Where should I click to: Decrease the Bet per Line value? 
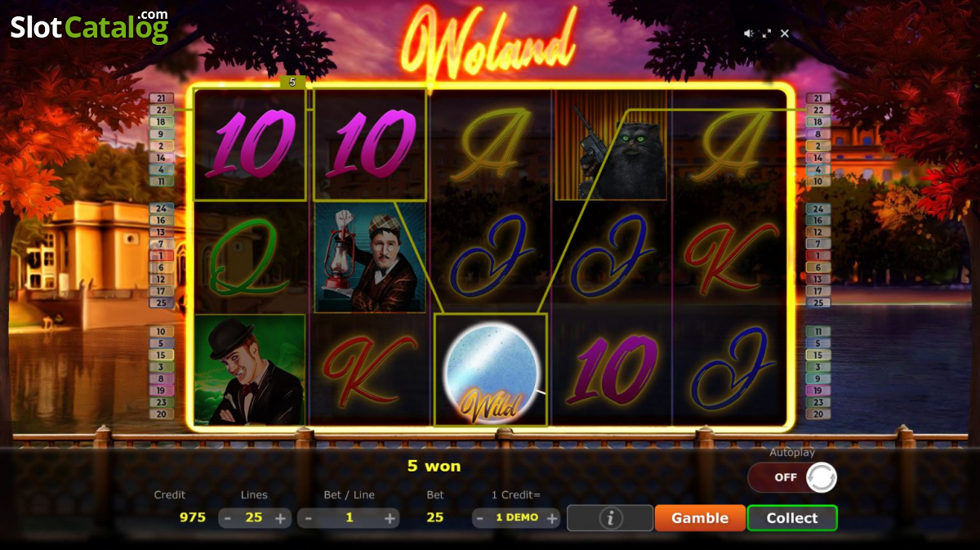308,518
